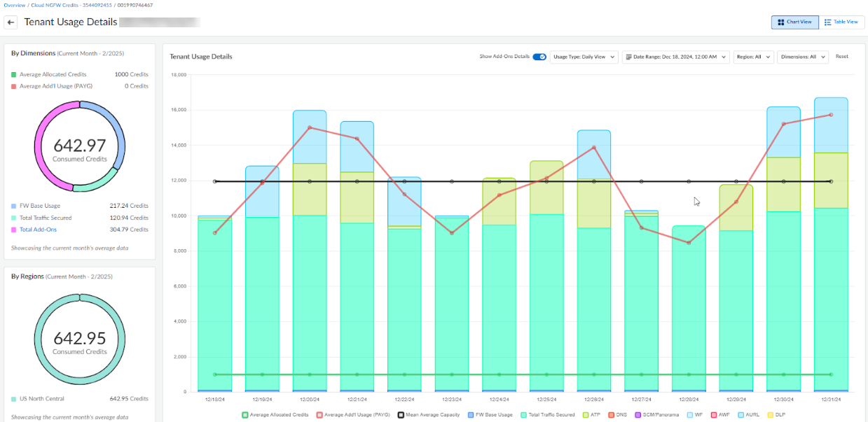Open the Dimensions filter dropdown
Screen dimensions: 868x422
coord(802,57)
